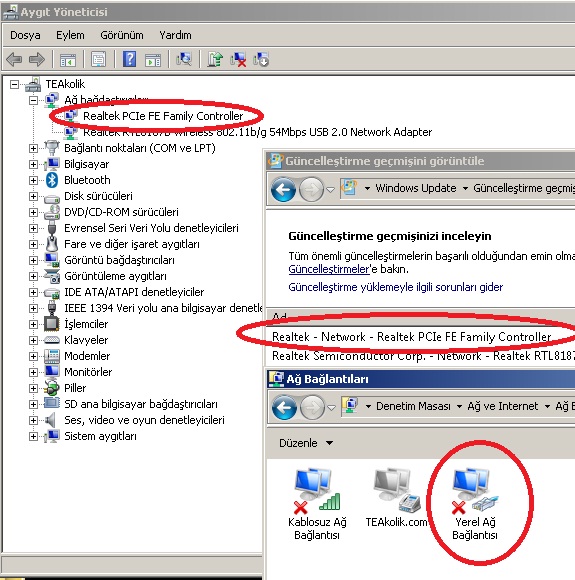
Task: Click the scan for hardware changes icon
Action: [x=184, y=60]
